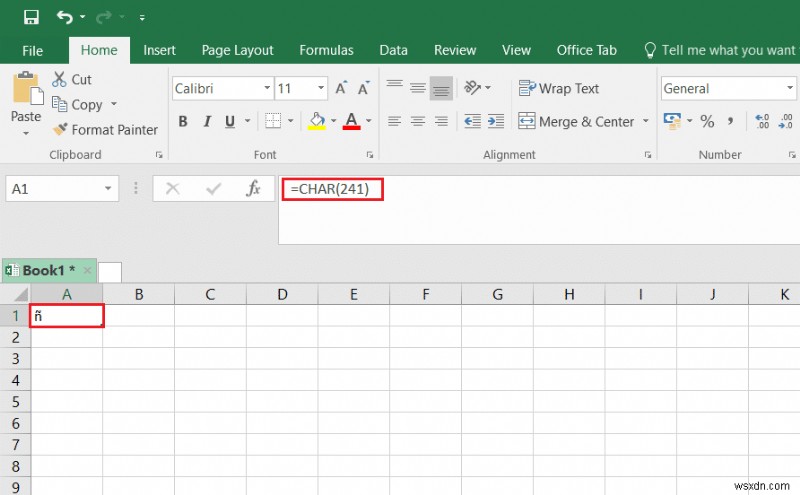800x495 pixels.
Task: Click the Select All corner triangle
Action: [21, 294]
